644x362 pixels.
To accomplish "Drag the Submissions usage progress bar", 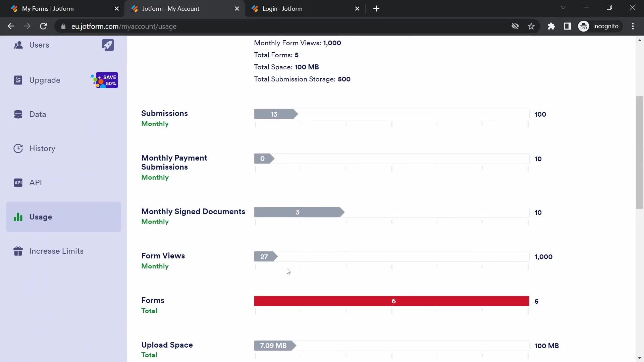I will tap(274, 114).
